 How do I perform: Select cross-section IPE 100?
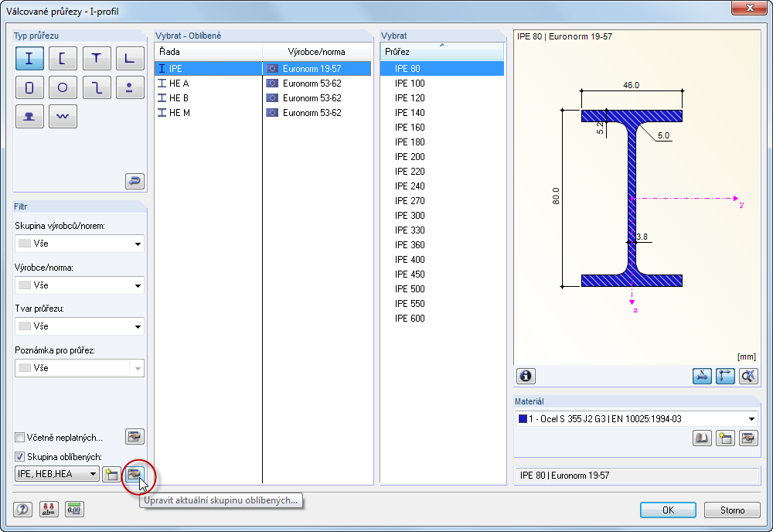(441, 84)
